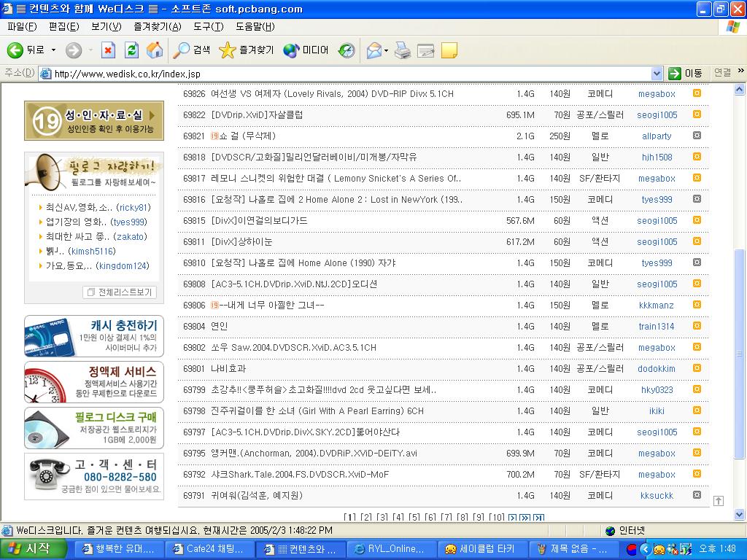Switch to RYL_Online taskbar window

pos(391,549)
